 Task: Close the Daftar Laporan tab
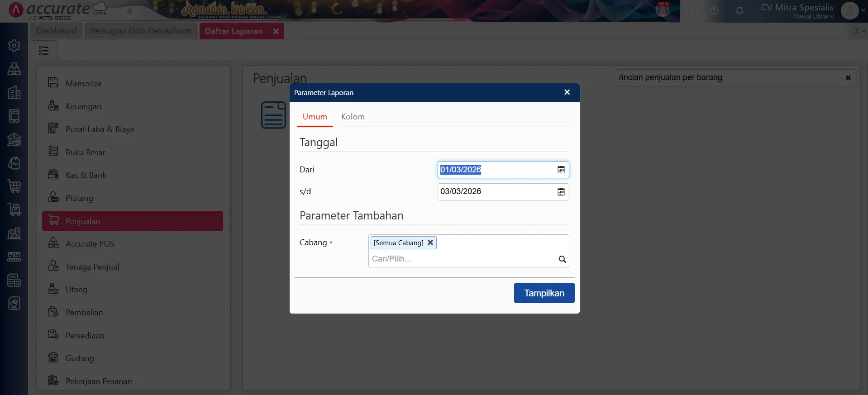pyautogui.click(x=276, y=31)
